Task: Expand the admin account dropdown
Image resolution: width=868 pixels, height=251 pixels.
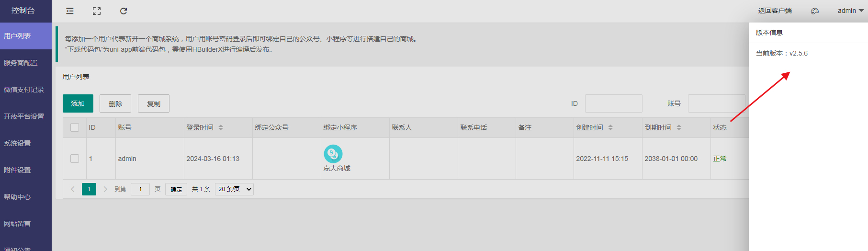Action: tap(850, 11)
